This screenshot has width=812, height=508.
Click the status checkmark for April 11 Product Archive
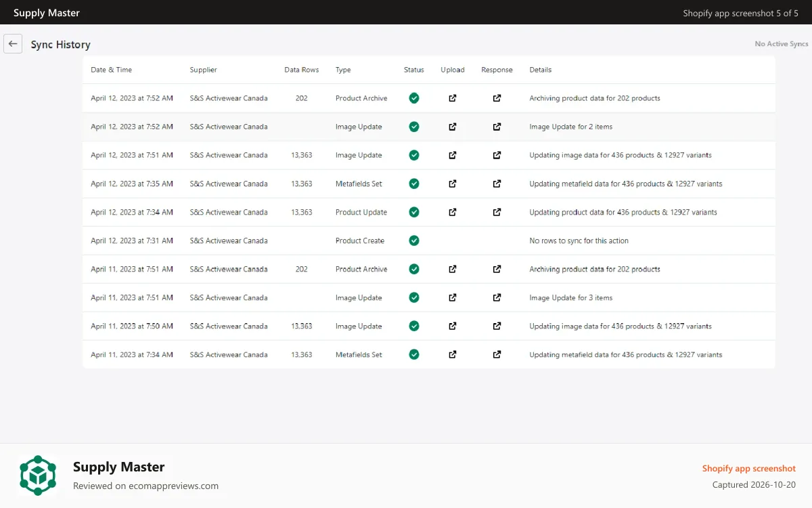coord(414,269)
